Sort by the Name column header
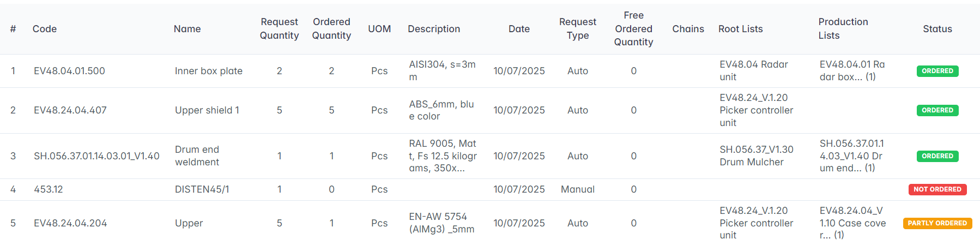Viewport: 980px width, 245px height. pyautogui.click(x=187, y=29)
